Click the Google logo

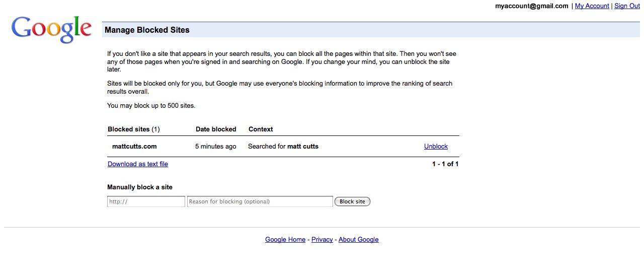click(x=51, y=29)
